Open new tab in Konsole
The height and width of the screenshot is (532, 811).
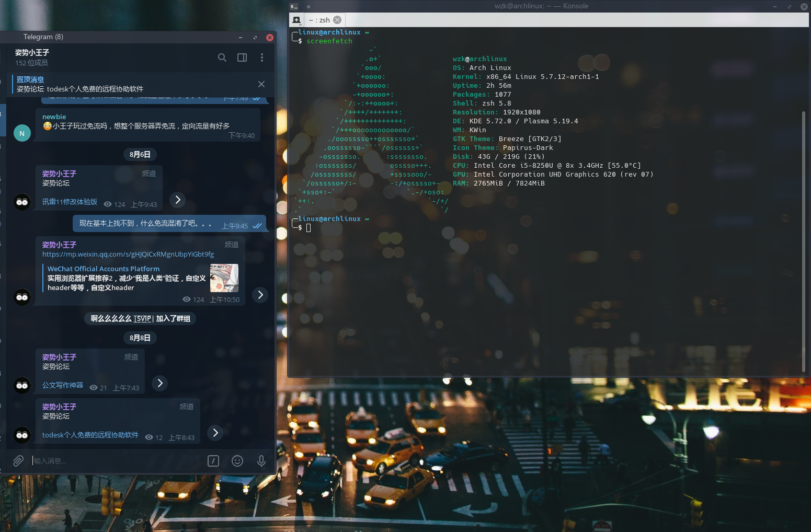pyautogui.click(x=296, y=20)
